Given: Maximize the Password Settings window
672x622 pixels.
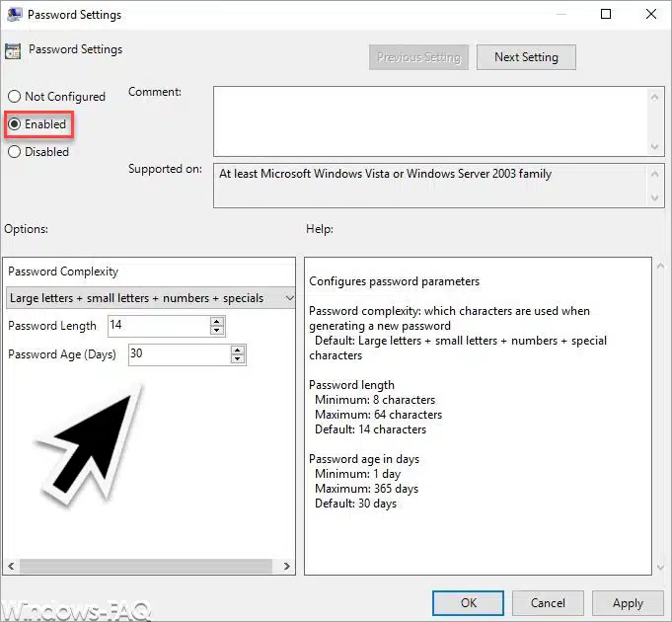Looking at the screenshot, I should (606, 14).
